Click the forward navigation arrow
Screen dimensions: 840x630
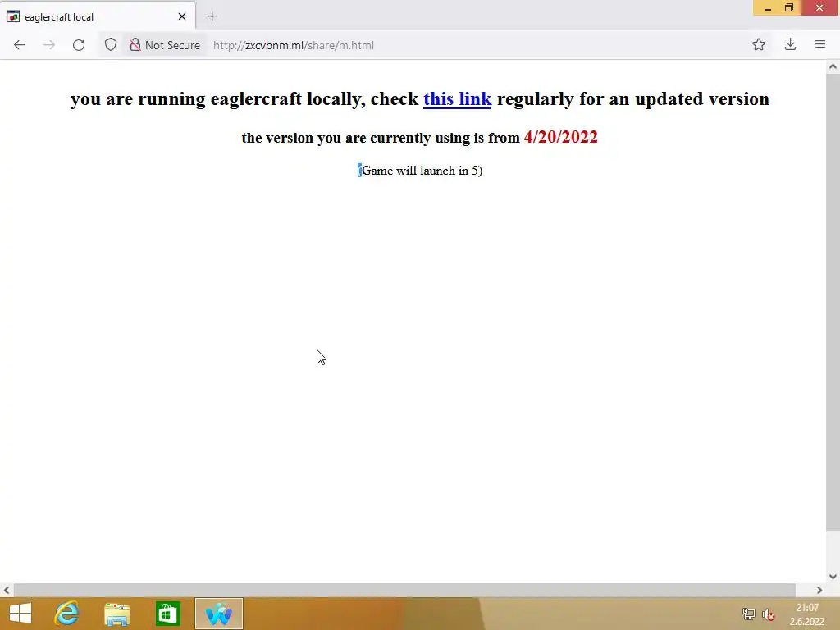coord(48,45)
